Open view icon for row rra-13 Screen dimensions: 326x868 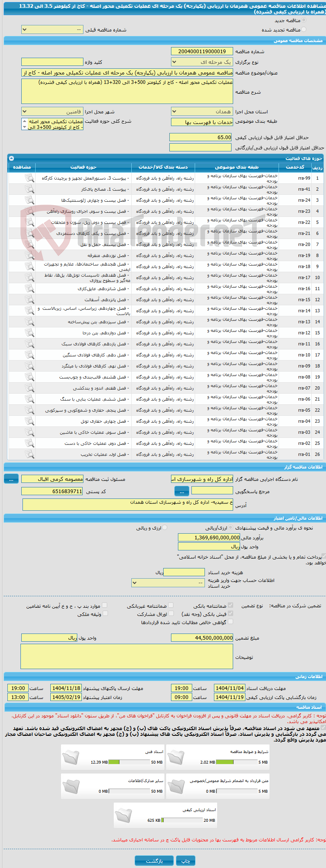(29, 322)
